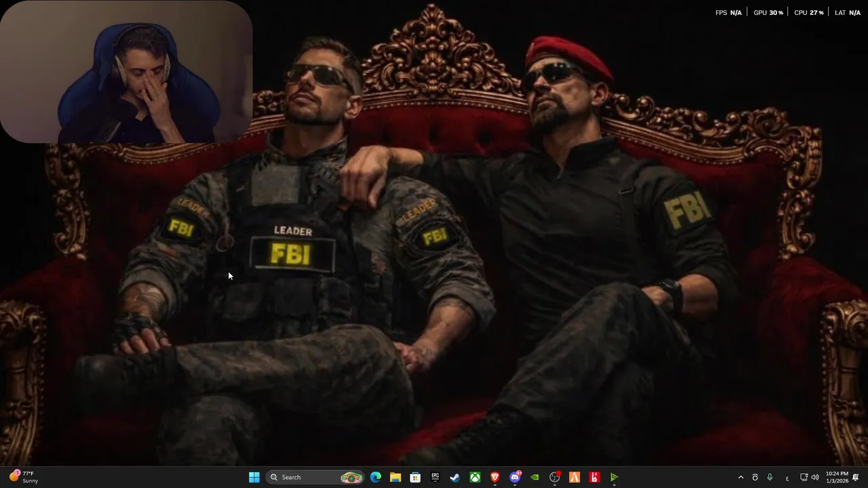Open the Microsoft Store taskbar icon
Viewport: 868px width, 488px height.
coord(415,477)
